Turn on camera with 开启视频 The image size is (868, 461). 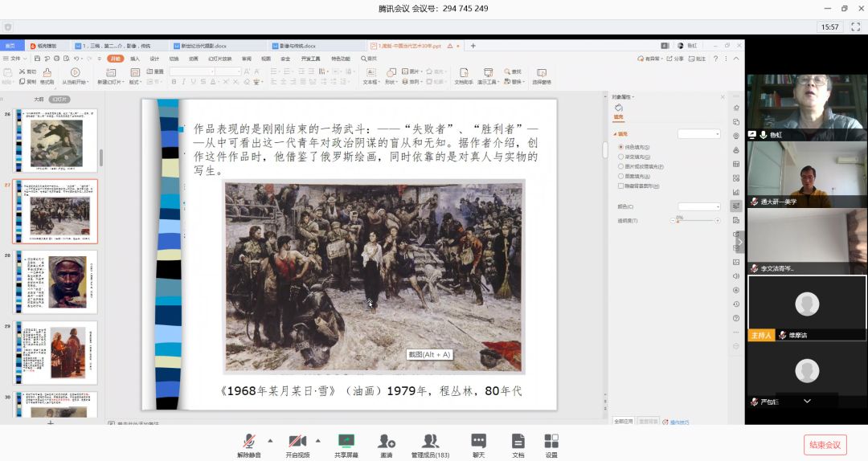point(297,442)
